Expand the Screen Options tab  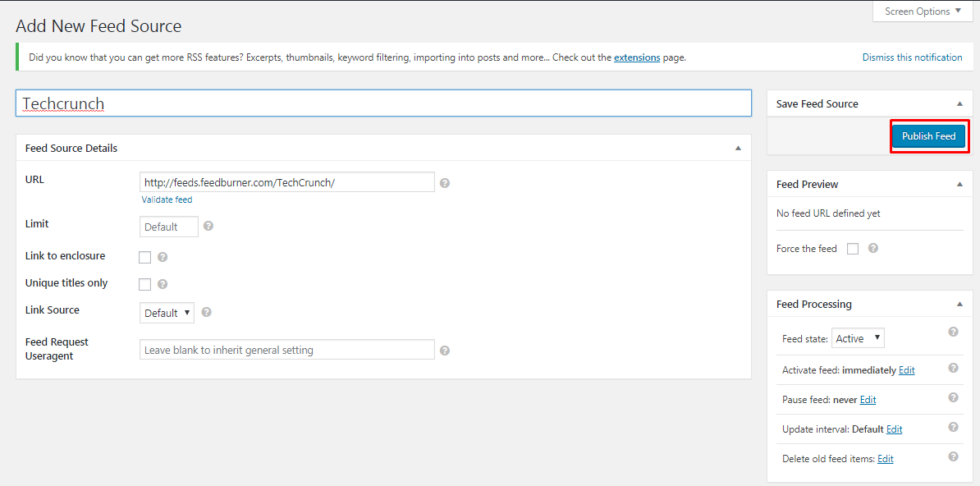click(x=923, y=11)
